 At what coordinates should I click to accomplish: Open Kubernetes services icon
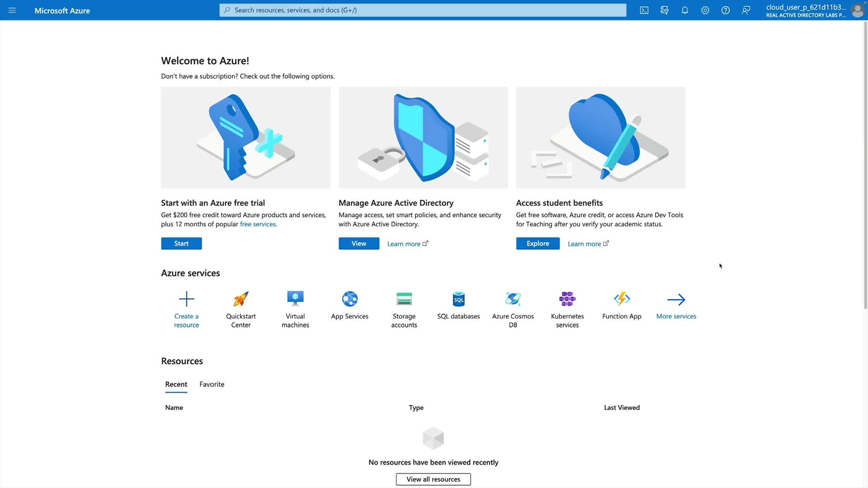click(x=567, y=300)
